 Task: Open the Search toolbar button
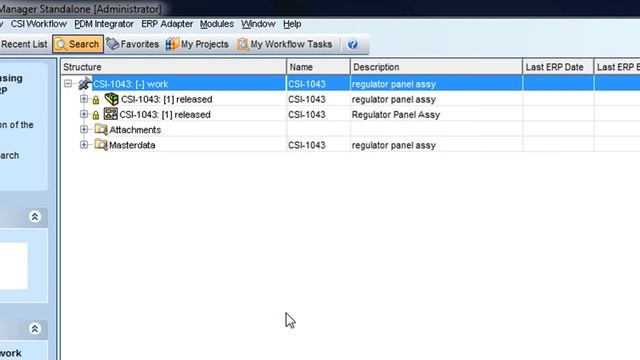pos(78,44)
